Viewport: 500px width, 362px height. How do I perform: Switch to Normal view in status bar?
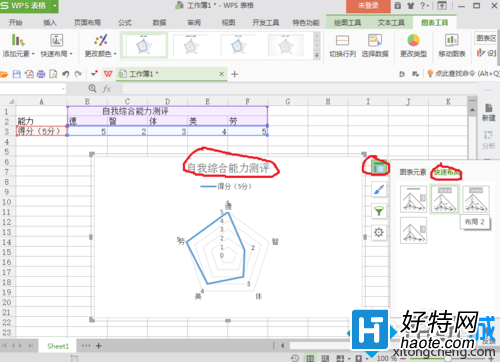310,358
